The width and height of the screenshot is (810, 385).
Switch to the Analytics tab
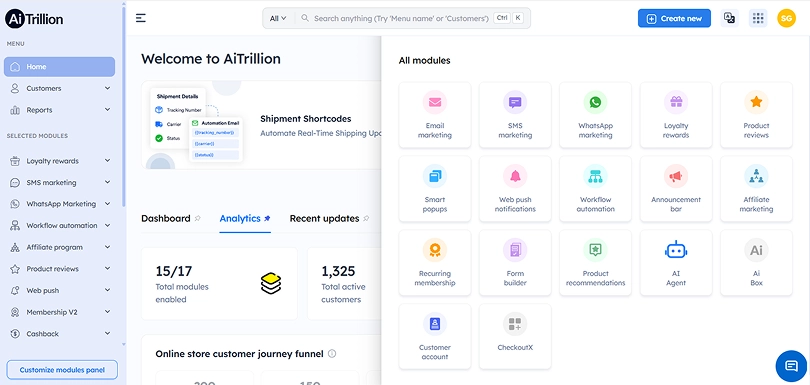click(240, 219)
